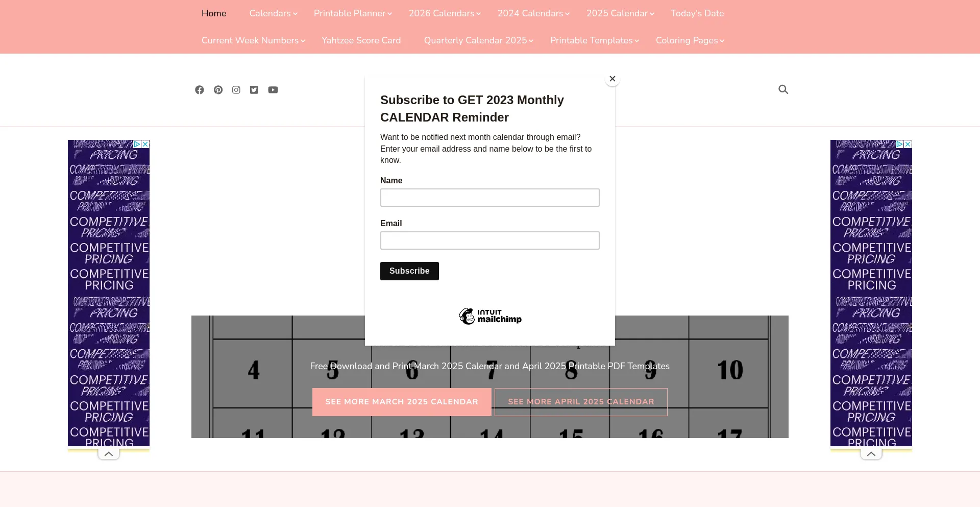Collapse the left ad with chevron
The image size is (980, 507).
[x=109, y=454]
